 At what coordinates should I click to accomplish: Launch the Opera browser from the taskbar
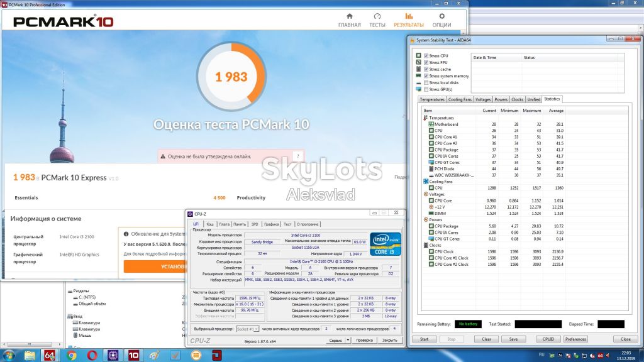(x=92, y=355)
